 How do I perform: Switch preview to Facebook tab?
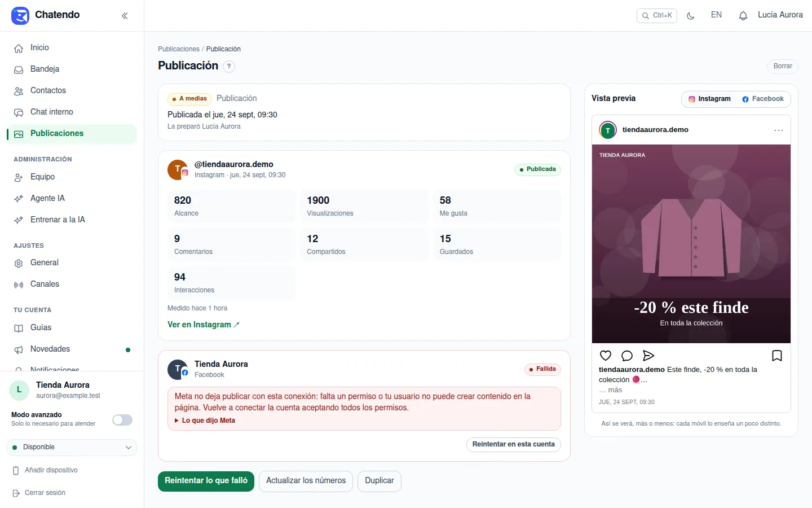763,99
